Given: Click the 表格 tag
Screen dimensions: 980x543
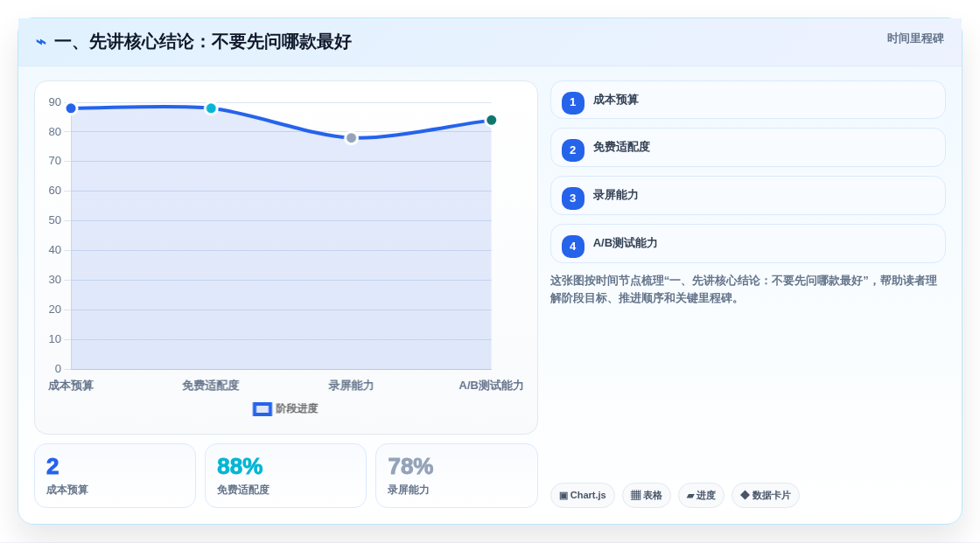Looking at the screenshot, I should click(x=647, y=496).
